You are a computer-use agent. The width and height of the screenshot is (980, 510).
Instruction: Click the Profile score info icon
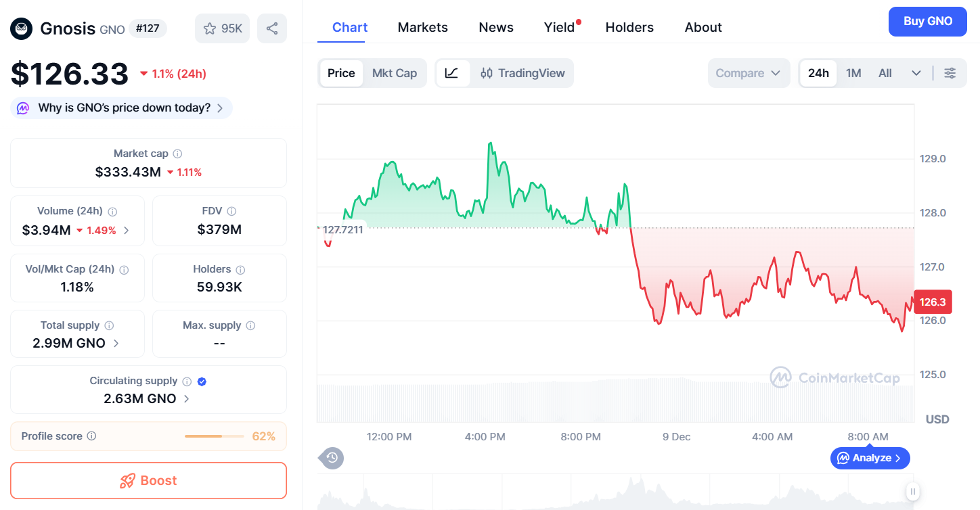(x=92, y=436)
